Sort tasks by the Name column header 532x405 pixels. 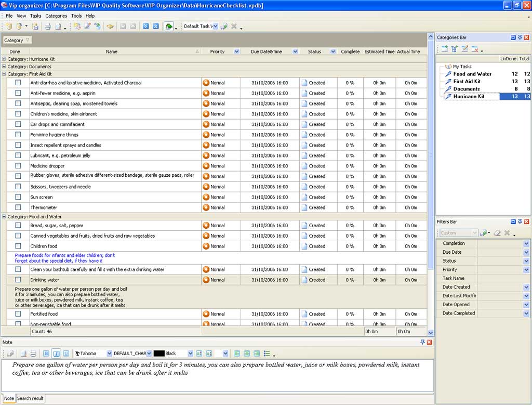112,51
